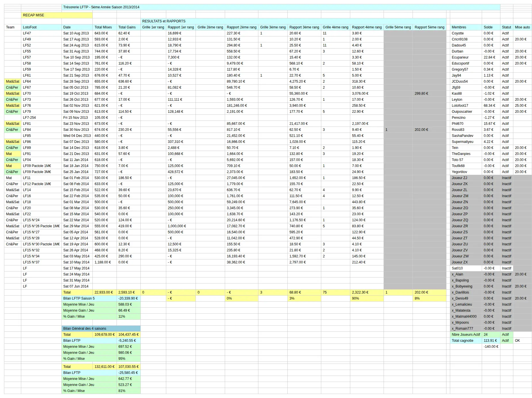The width and height of the screenshot is (532, 398).
Task: Click the Team column header
Action: coord(13,27)
